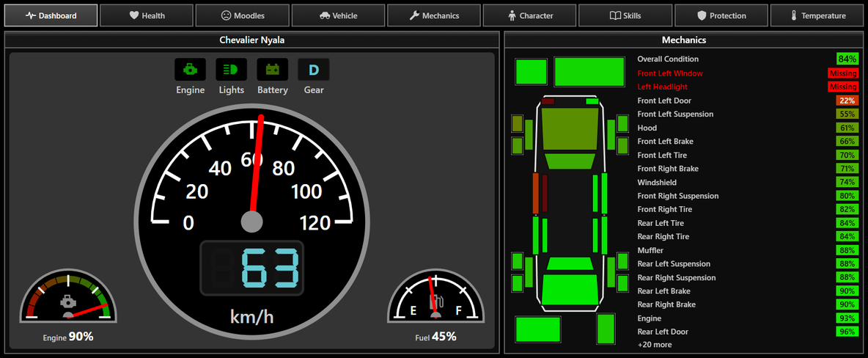Select Front Right Suspension entry
Screen dimensions: 868x358
pos(747,196)
